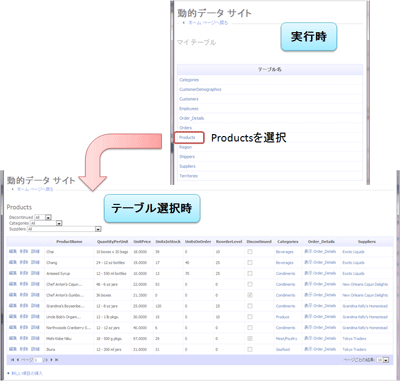
Task: Open the Discontinued filter dropdown
Action: click(x=43, y=217)
